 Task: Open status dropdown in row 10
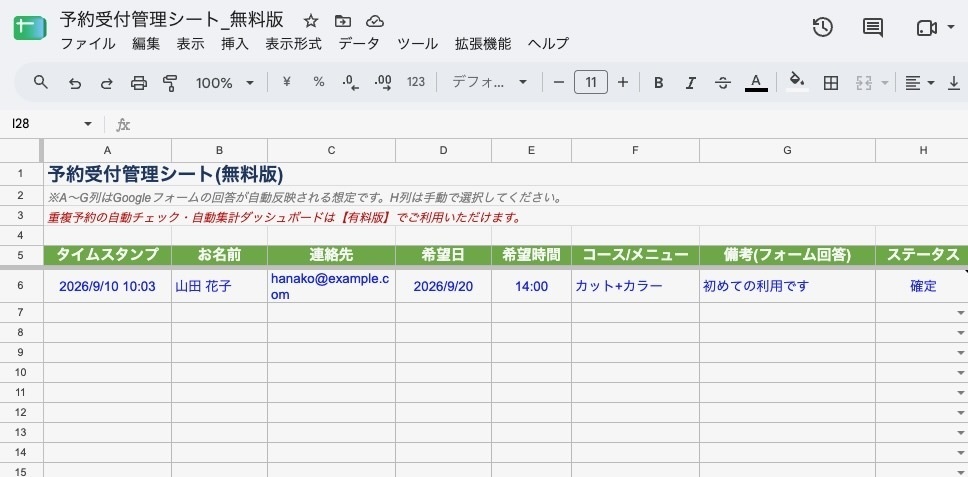pyautogui.click(x=961, y=373)
